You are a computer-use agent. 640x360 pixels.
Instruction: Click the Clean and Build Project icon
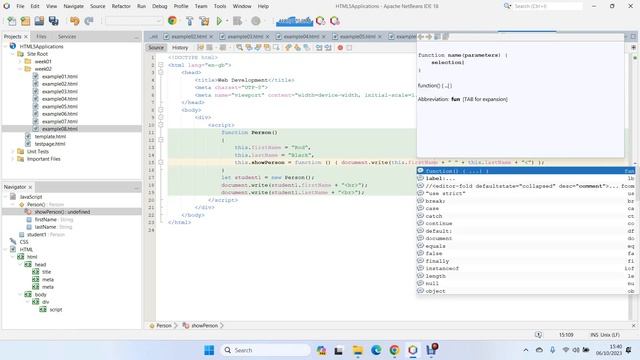[204, 21]
